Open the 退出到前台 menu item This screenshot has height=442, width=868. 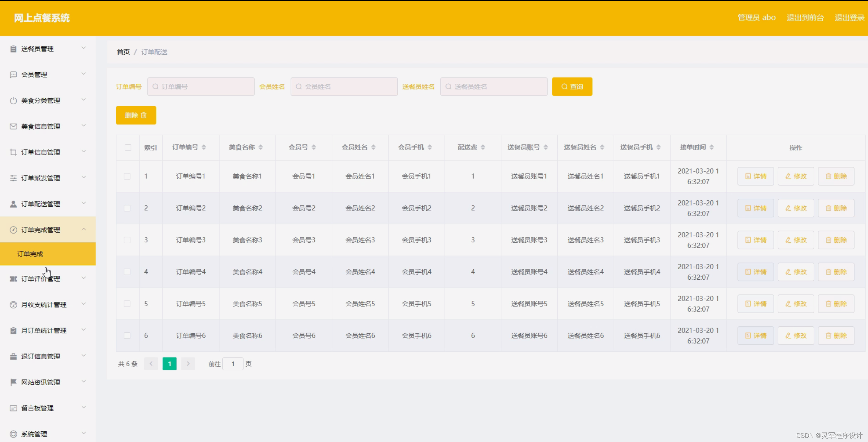(x=805, y=17)
